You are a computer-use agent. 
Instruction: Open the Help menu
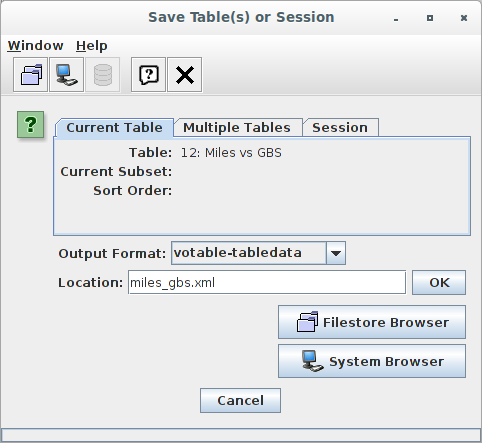tap(92, 46)
